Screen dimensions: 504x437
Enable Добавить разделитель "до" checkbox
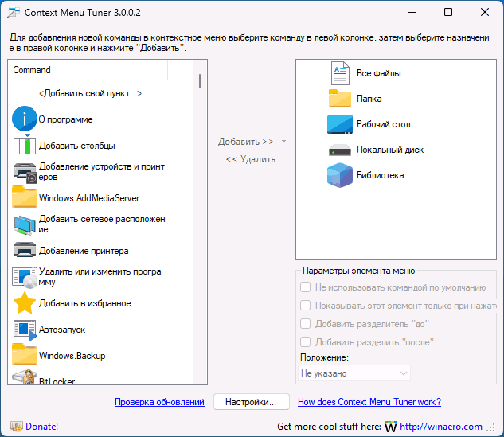pyautogui.click(x=306, y=324)
